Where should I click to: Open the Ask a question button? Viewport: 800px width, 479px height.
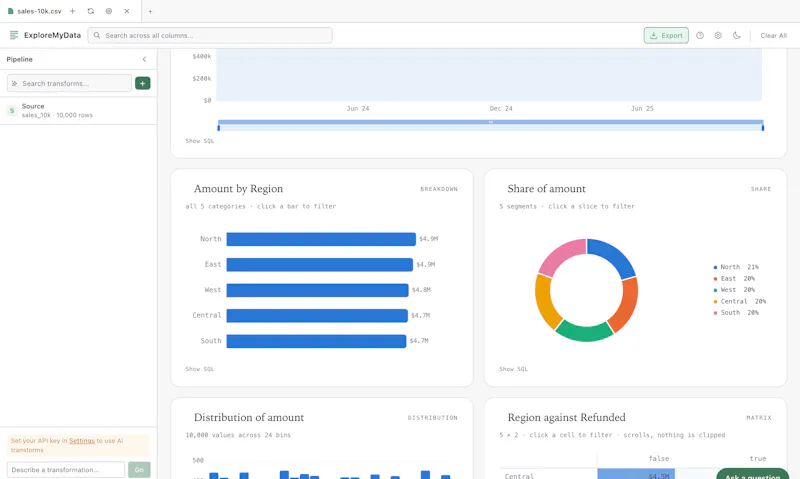coord(753,474)
